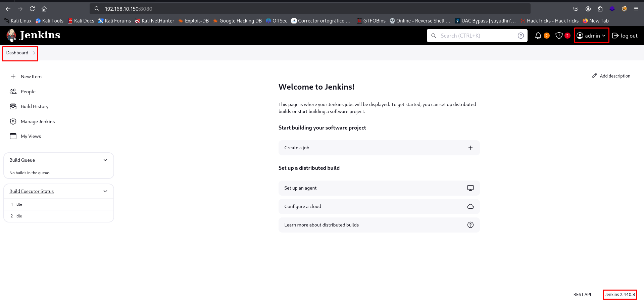Screen dimensions: 644x302
Task: Expand the Dashboard breadcrumb chevron
Action: pyautogui.click(x=34, y=53)
